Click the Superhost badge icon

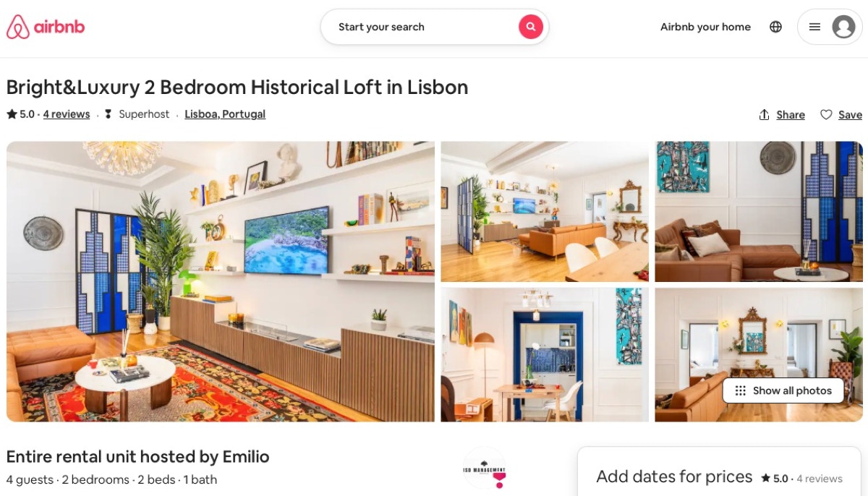pyautogui.click(x=109, y=114)
